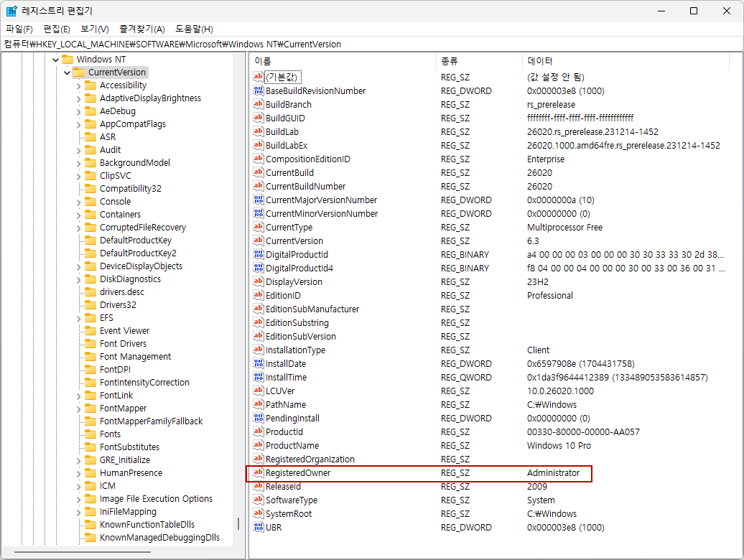Open the 편집(E) menu
Viewport: 744px width, 560px height.
pyautogui.click(x=57, y=29)
